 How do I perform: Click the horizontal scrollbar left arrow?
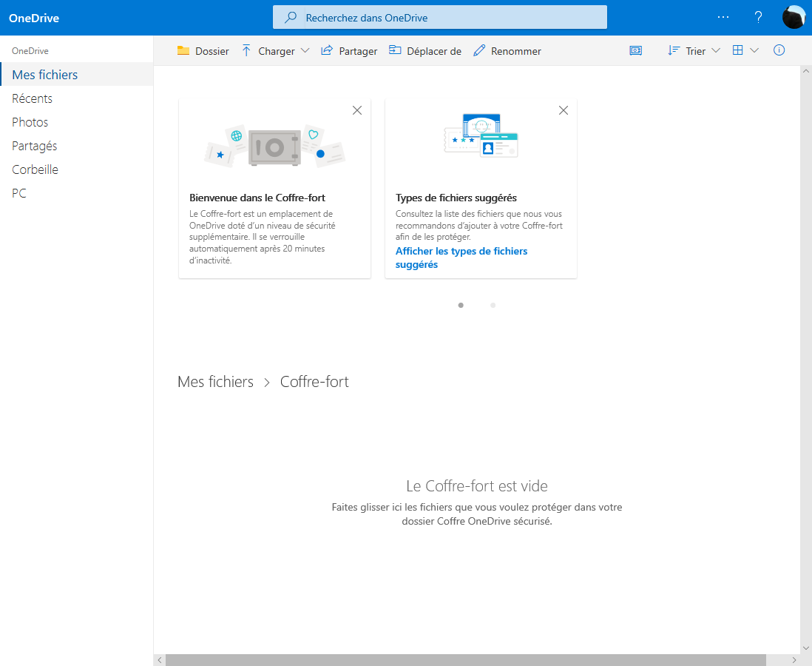coord(160,660)
